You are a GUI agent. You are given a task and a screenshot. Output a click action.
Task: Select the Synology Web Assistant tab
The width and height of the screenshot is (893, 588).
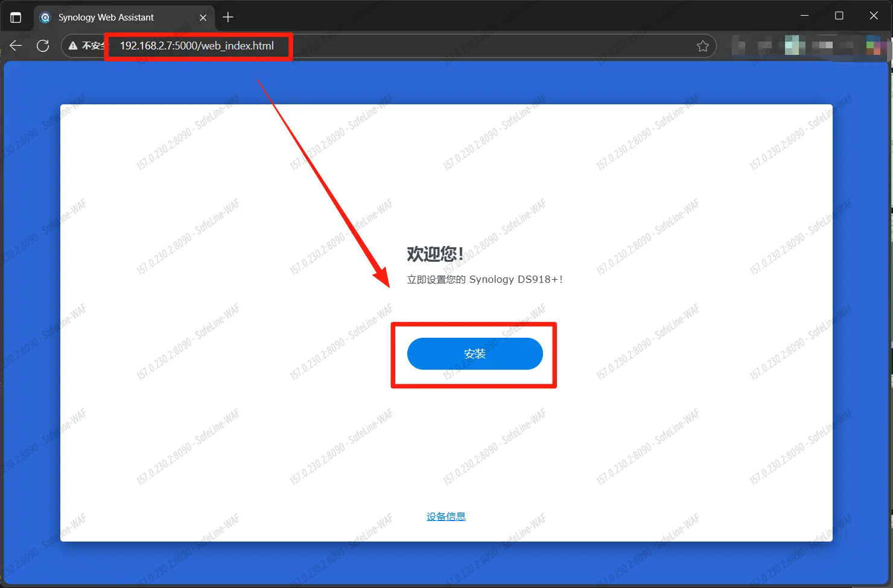pyautogui.click(x=124, y=17)
